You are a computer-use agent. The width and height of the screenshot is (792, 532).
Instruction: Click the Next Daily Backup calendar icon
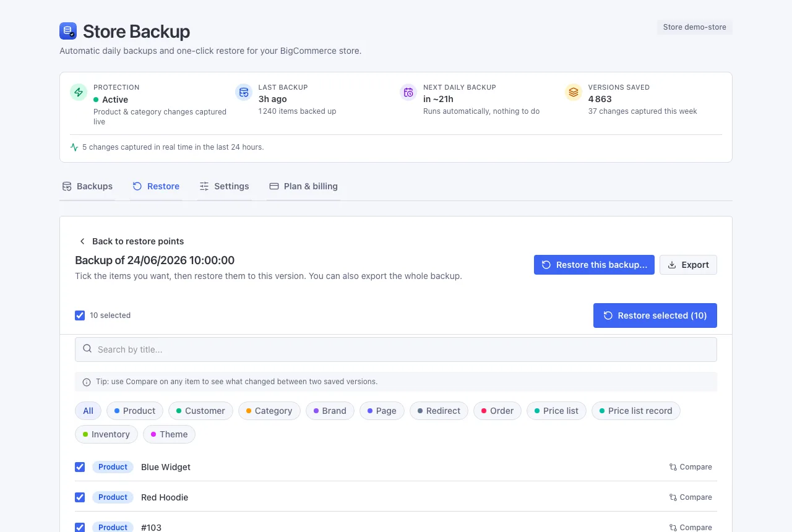click(x=408, y=92)
